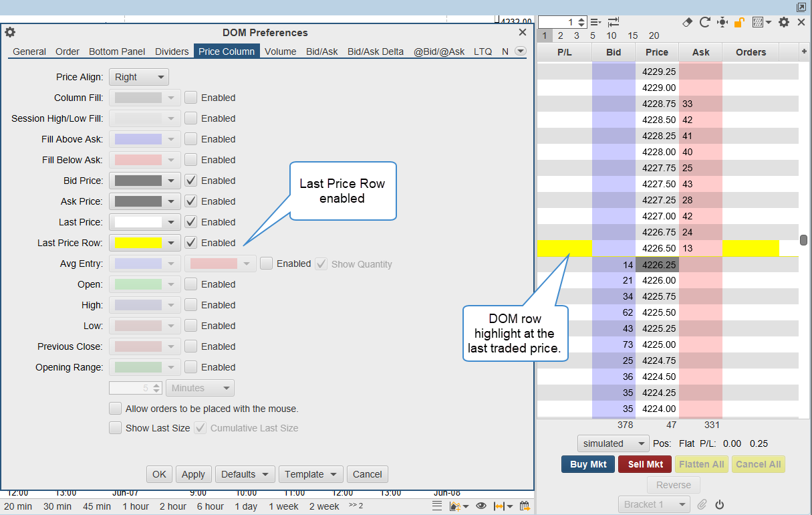The height and width of the screenshot is (515, 812).
Task: Click the power icon next to Bracket 1
Action: 720,504
